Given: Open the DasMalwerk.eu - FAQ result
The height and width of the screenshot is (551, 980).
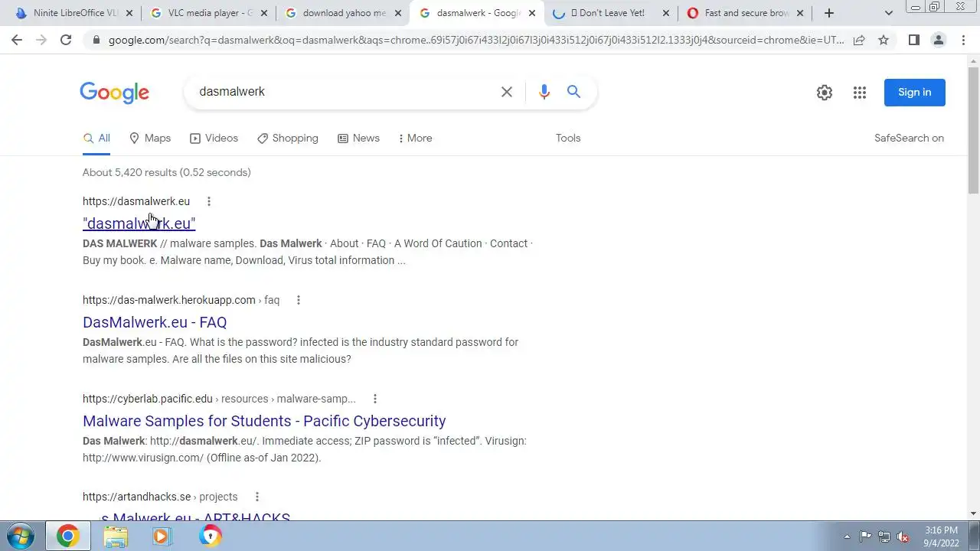Looking at the screenshot, I should pyautogui.click(x=155, y=322).
